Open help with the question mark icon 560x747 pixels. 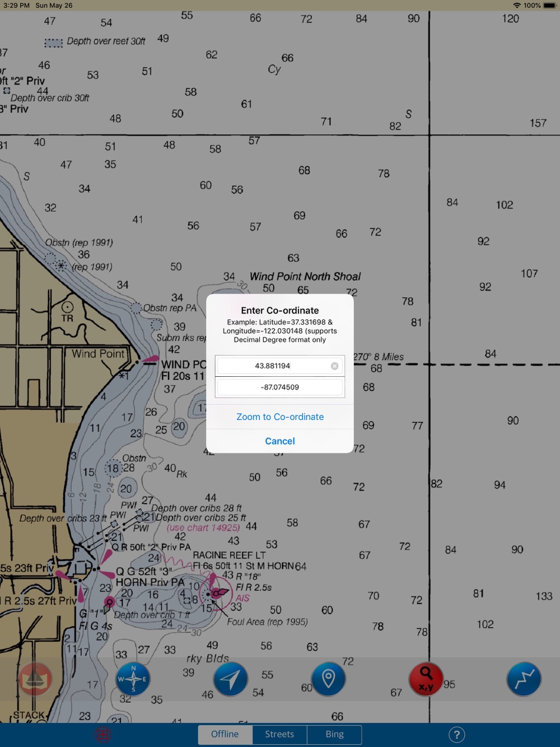click(x=456, y=735)
